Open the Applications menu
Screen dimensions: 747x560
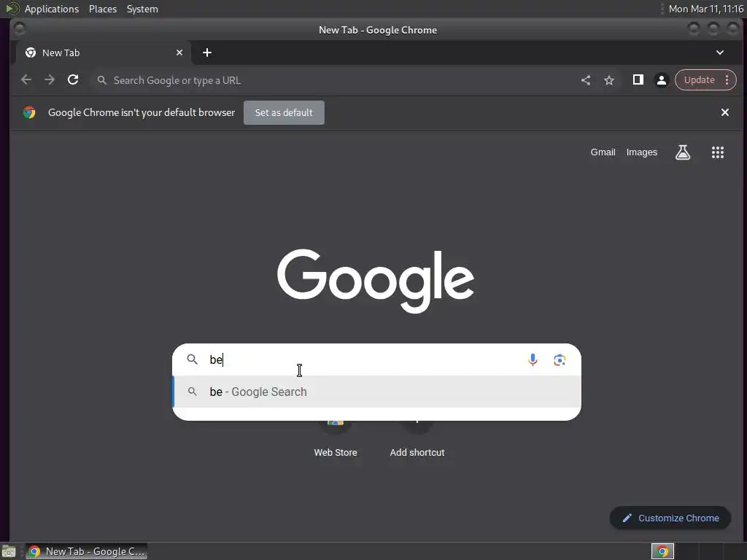click(52, 9)
